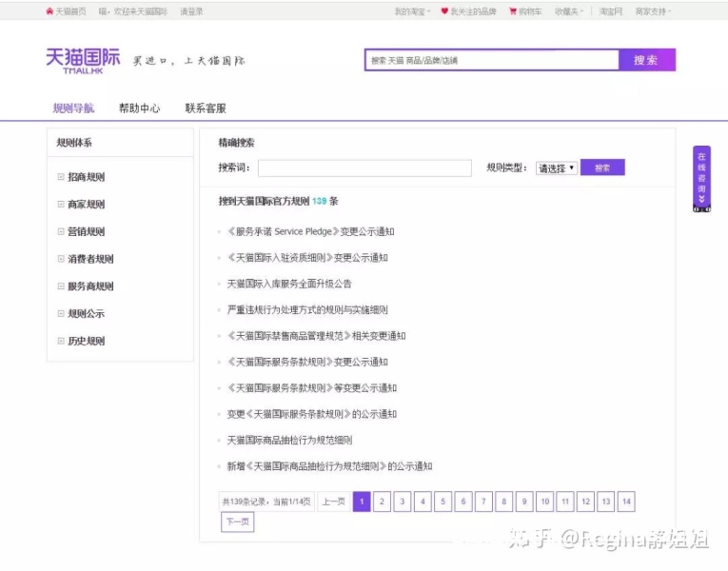The width and height of the screenshot is (728, 571).
Task: Open the 在线咨询 online consultation widget
Action: 701,179
